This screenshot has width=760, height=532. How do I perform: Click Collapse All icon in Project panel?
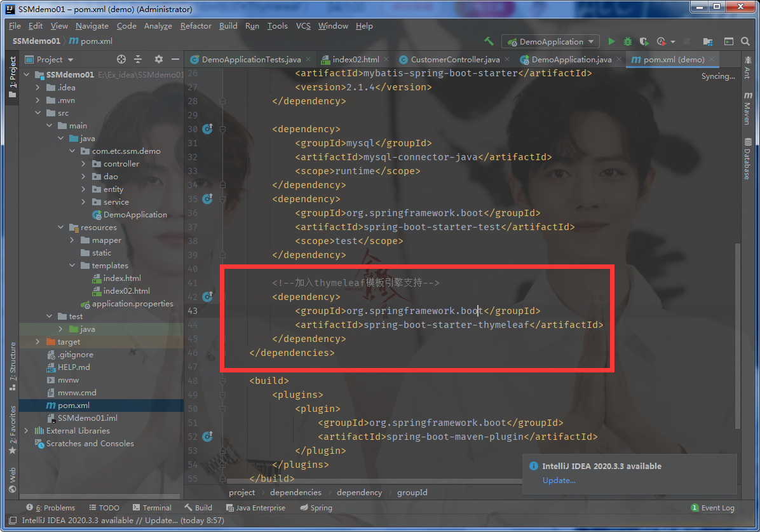click(138, 59)
